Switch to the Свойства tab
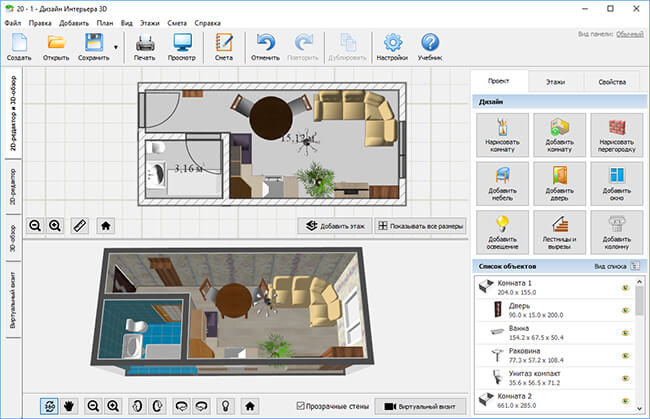650x419 pixels. pos(612,82)
